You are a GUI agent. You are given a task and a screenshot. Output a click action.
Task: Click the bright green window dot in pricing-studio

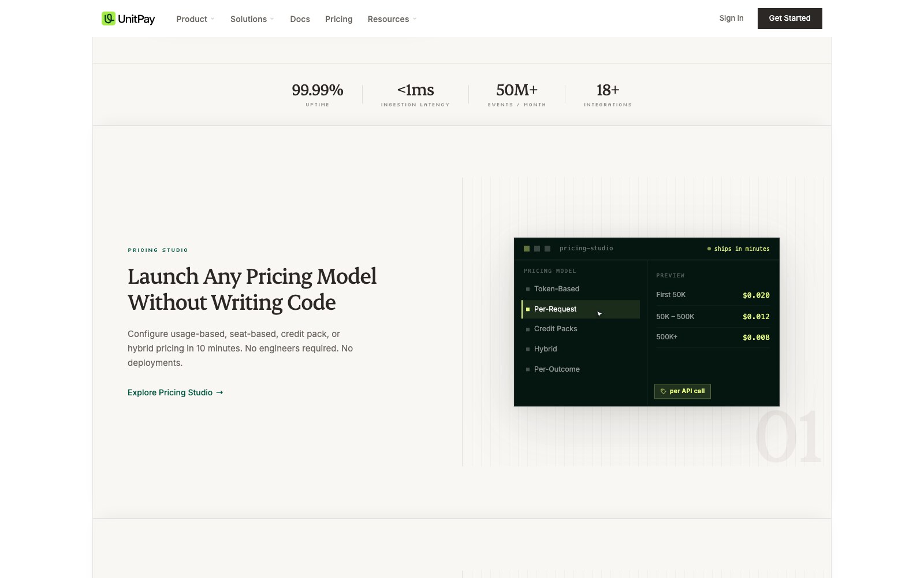pos(527,249)
